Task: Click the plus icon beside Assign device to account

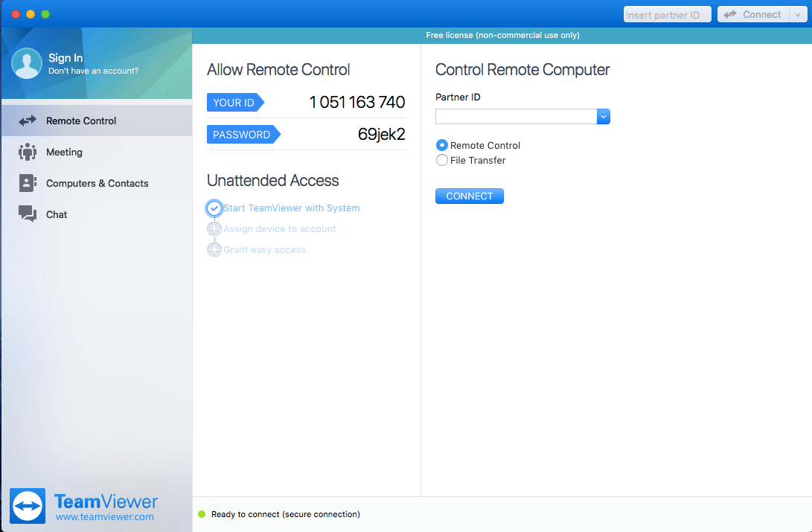Action: (x=214, y=229)
